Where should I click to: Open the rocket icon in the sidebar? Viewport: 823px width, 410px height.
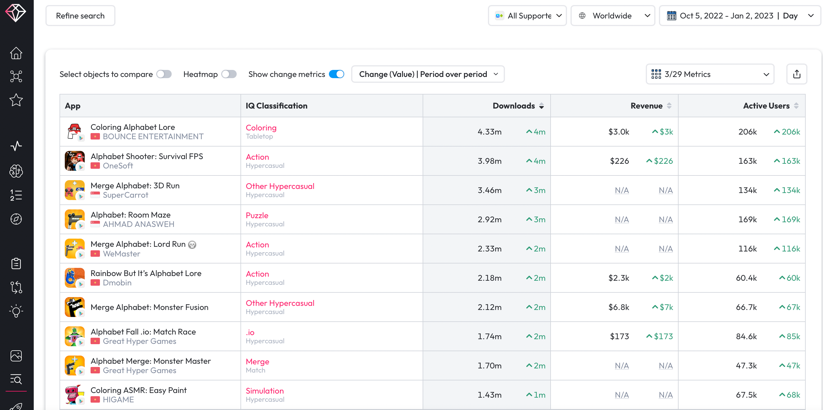click(16, 404)
